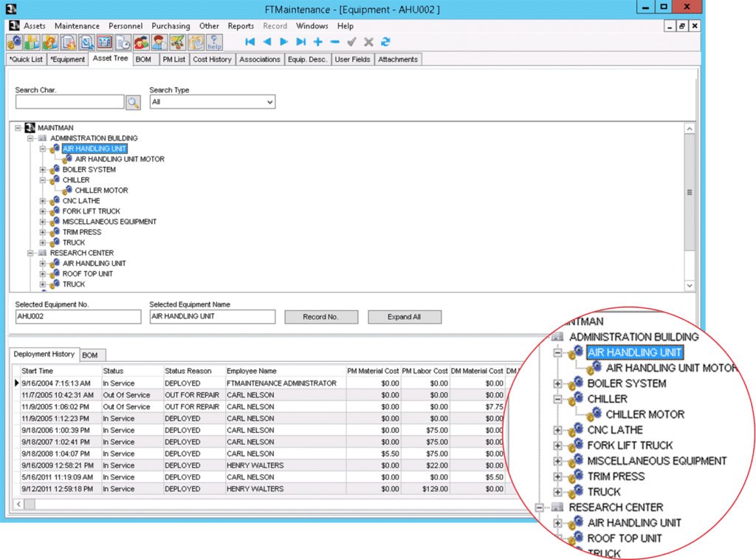Open the Quick List tab
The height and width of the screenshot is (560, 756).
pyautogui.click(x=26, y=59)
